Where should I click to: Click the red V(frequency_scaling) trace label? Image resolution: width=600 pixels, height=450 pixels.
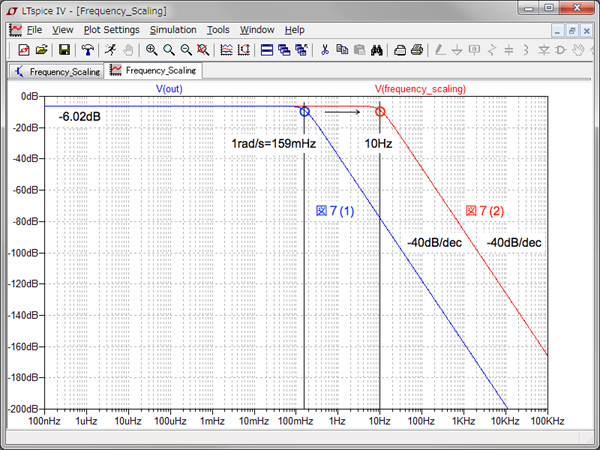[420, 89]
